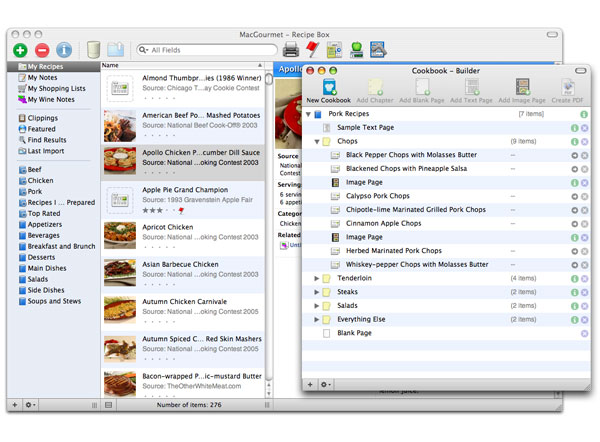Image resolution: width=600 pixels, height=442 pixels.
Task: Click green add icon on Pork Recipes row
Action: pos(584,114)
